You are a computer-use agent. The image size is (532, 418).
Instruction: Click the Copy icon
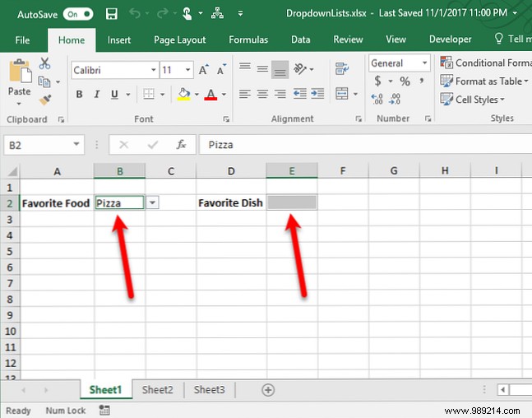tap(44, 81)
